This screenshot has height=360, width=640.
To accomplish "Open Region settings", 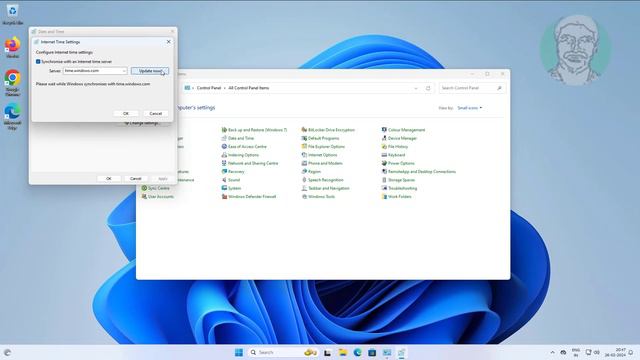I will (311, 172).
